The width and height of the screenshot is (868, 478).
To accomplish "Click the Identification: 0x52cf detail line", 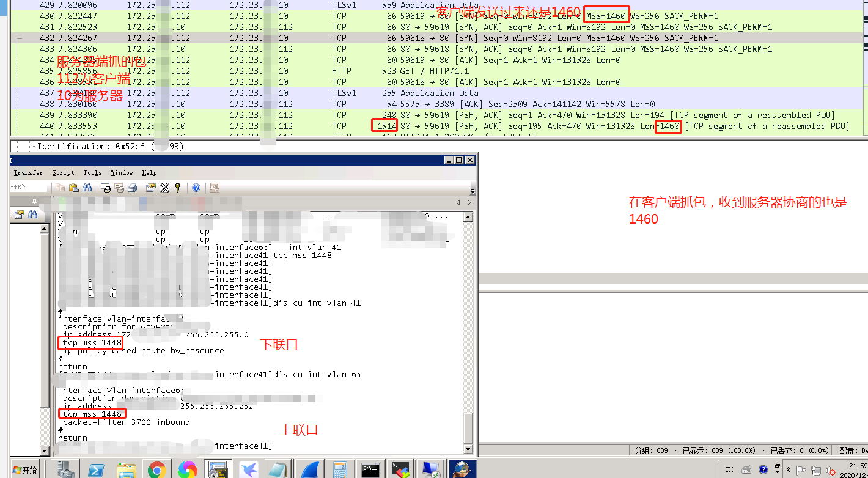I will pos(111,146).
